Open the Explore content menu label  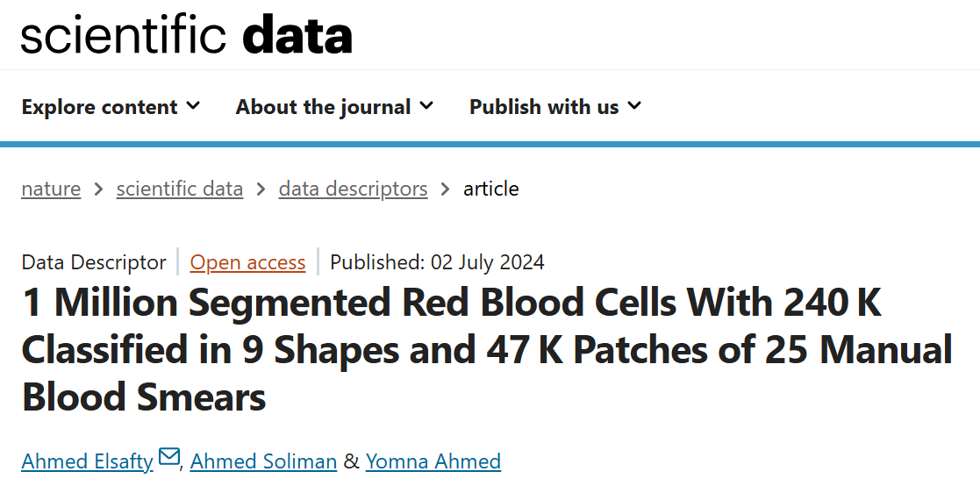99,107
